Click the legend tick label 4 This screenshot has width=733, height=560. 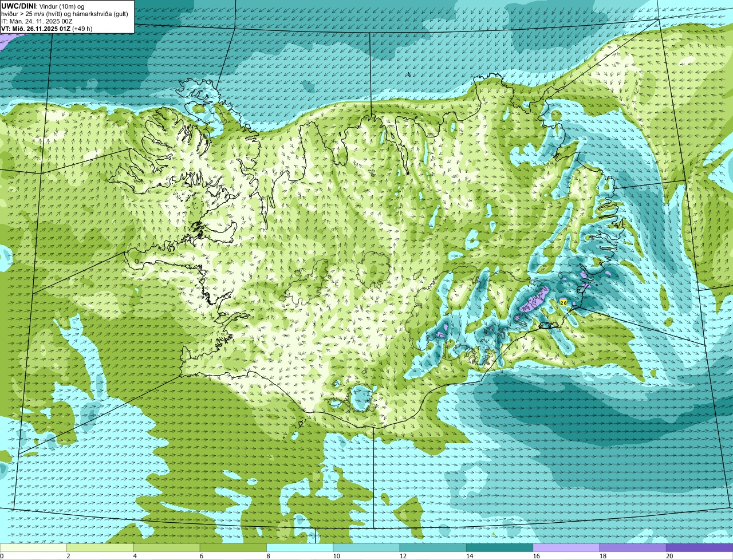[135, 556]
